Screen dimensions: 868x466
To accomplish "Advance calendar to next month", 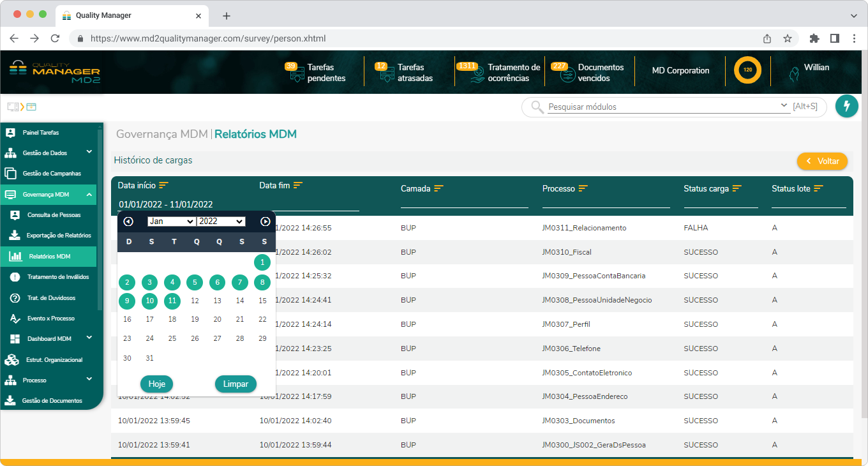I will click(266, 222).
